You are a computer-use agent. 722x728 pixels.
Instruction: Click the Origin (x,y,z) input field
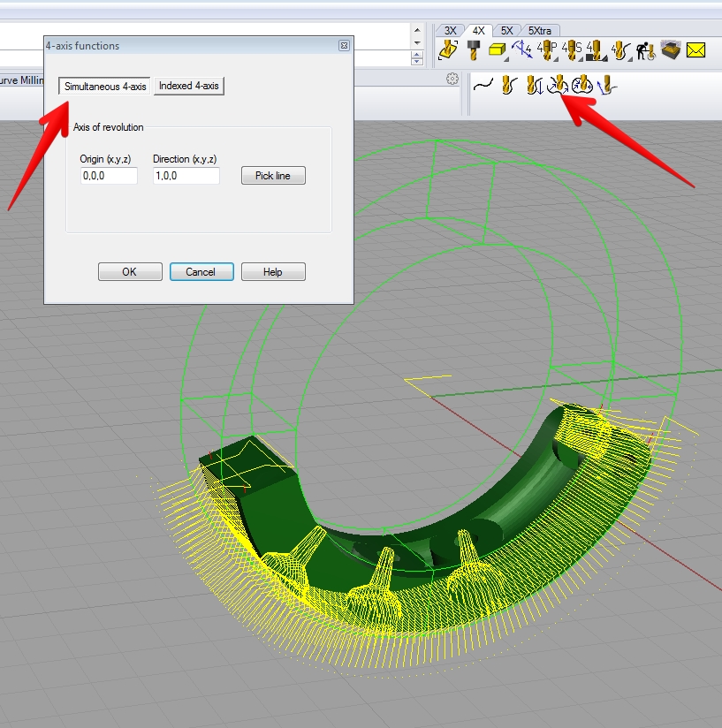tap(109, 176)
